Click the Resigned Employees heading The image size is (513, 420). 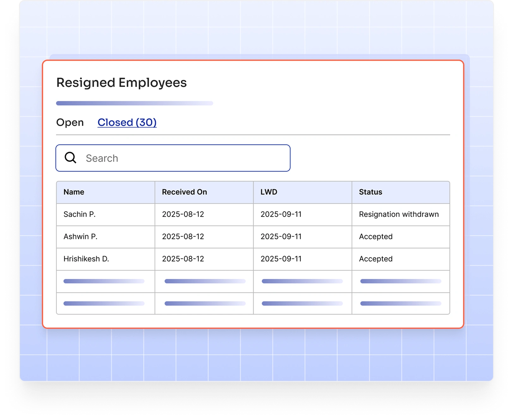click(x=122, y=83)
